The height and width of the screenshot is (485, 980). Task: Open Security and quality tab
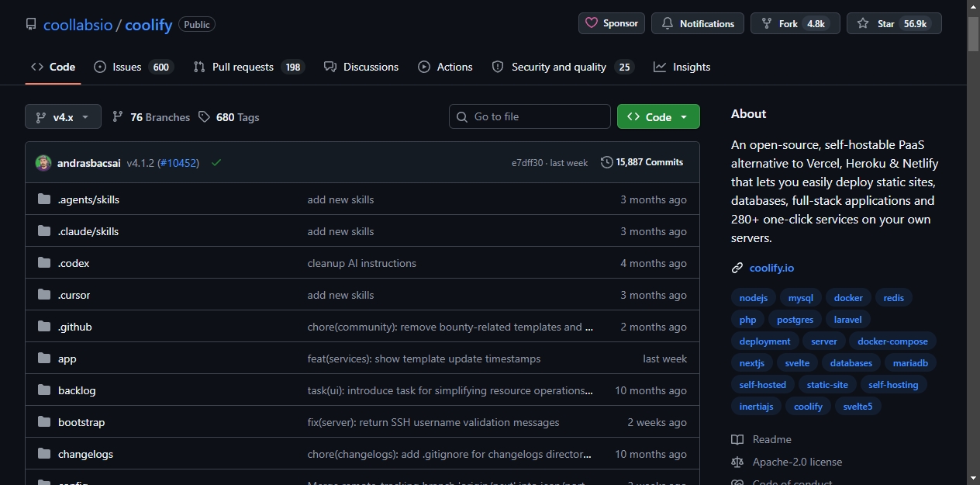tap(563, 67)
